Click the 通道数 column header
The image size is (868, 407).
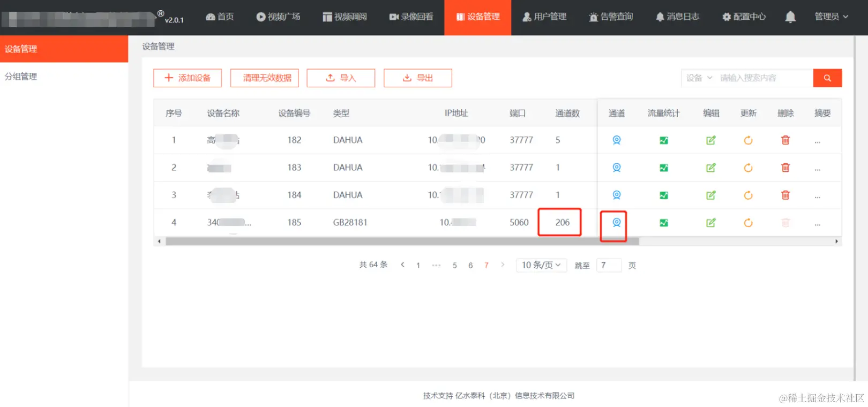coord(567,113)
